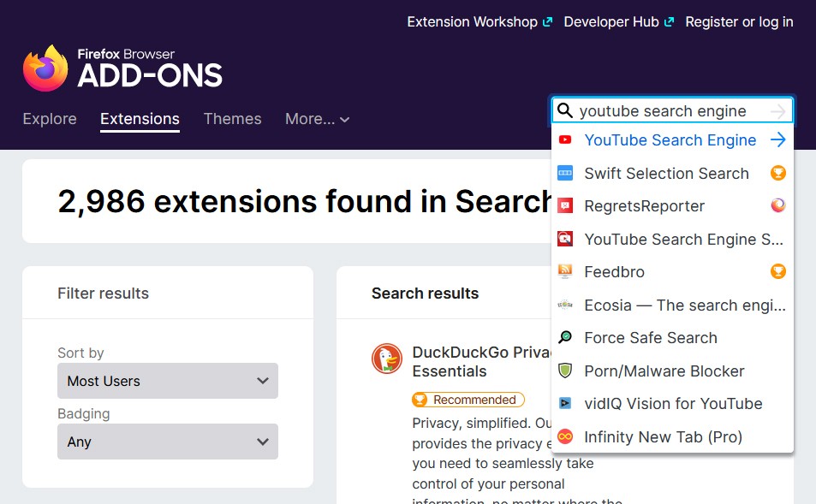
Task: Click the Firefox Browser ADD-ONS title
Action: tap(150, 68)
